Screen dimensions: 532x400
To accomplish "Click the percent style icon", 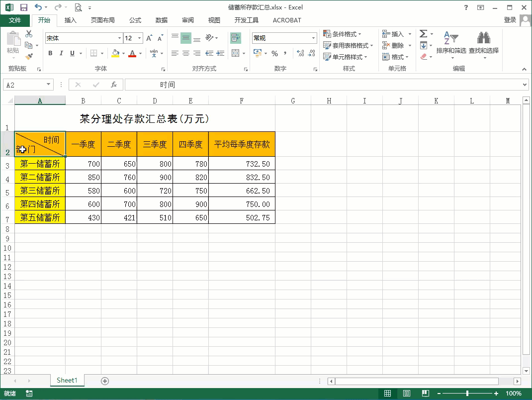I will click(x=274, y=53).
